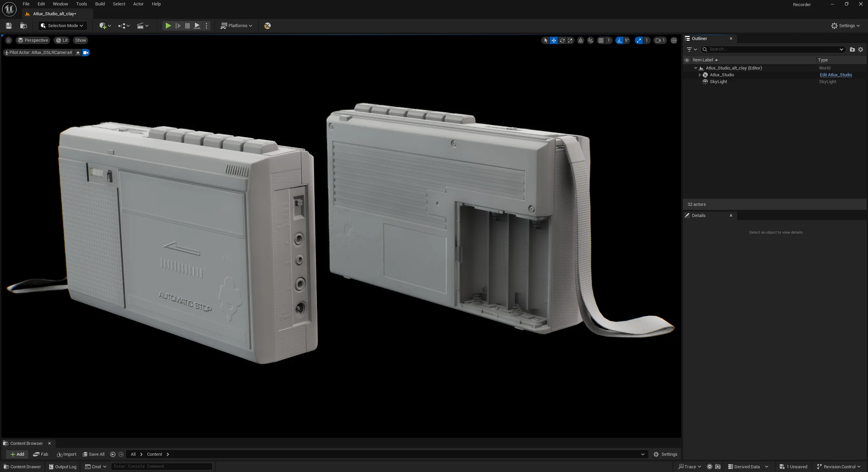Open the viewport options hamburger menu
This screenshot has height=472, width=868.
point(8,40)
